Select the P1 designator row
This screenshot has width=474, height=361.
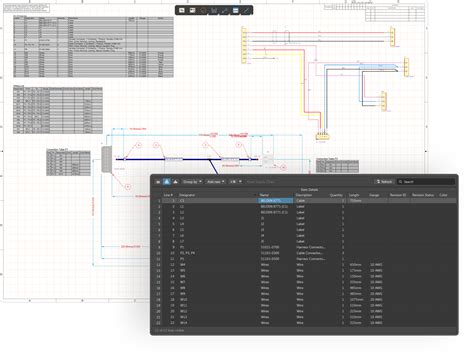tap(182, 247)
